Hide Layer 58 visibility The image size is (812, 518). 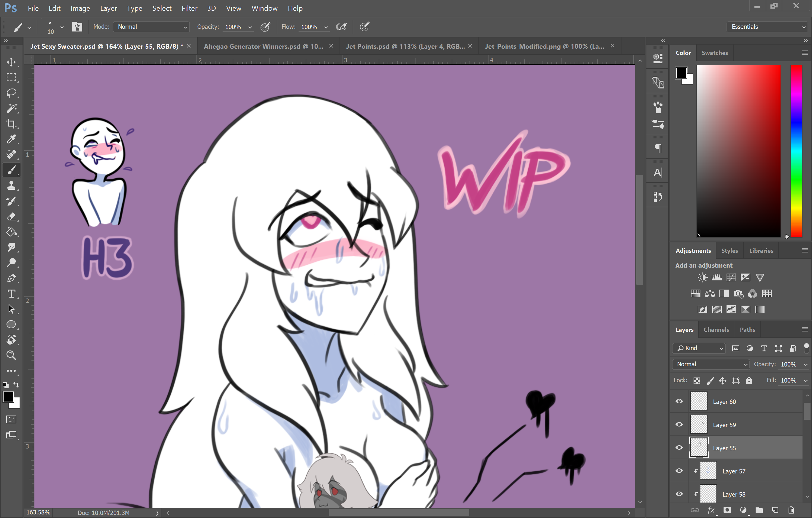click(x=679, y=494)
